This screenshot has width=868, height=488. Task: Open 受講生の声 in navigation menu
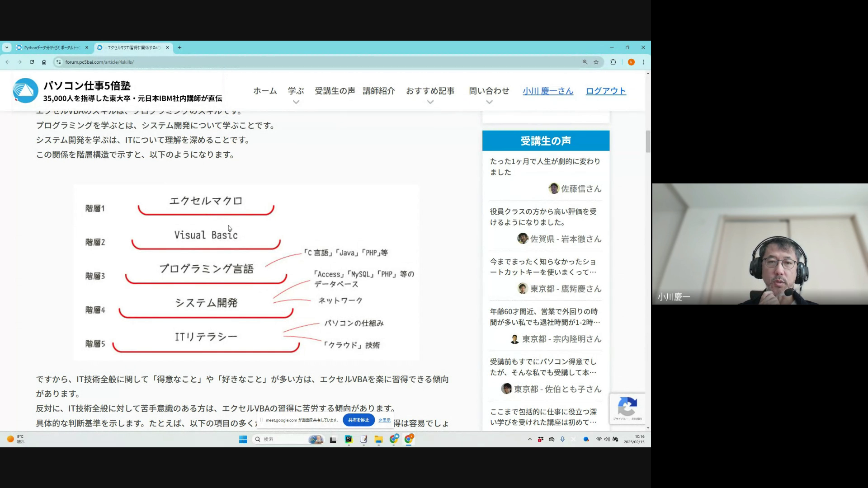click(x=335, y=91)
